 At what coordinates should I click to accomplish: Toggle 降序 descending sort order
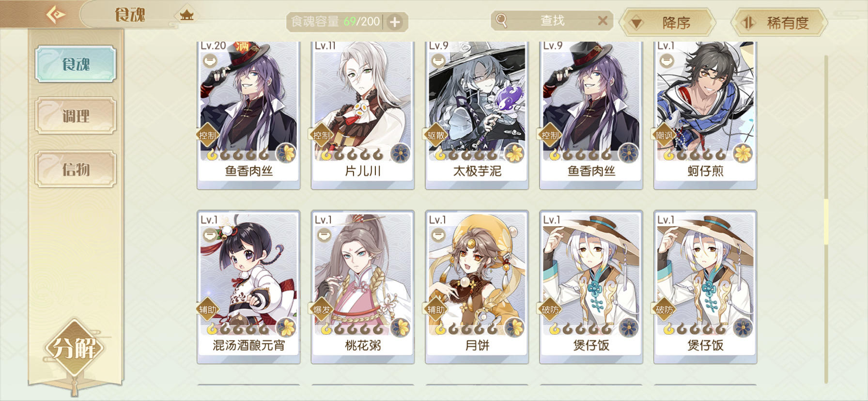click(x=668, y=22)
